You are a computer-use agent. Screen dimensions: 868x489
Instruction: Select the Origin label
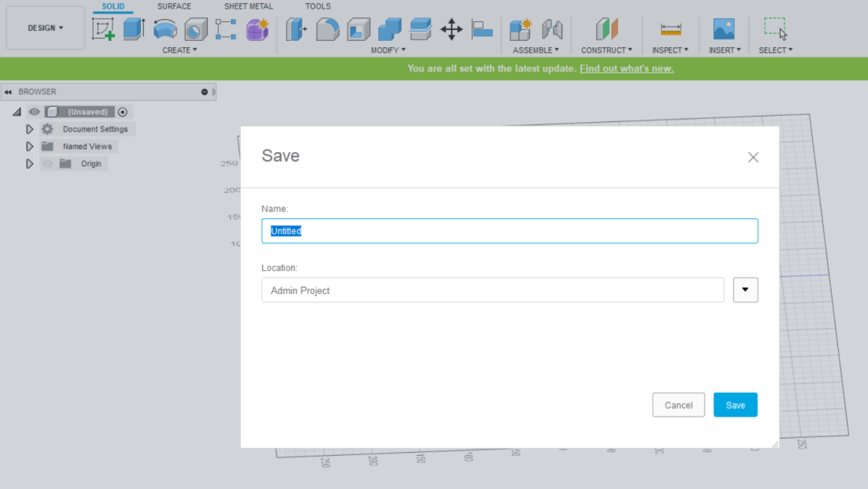pos(91,164)
